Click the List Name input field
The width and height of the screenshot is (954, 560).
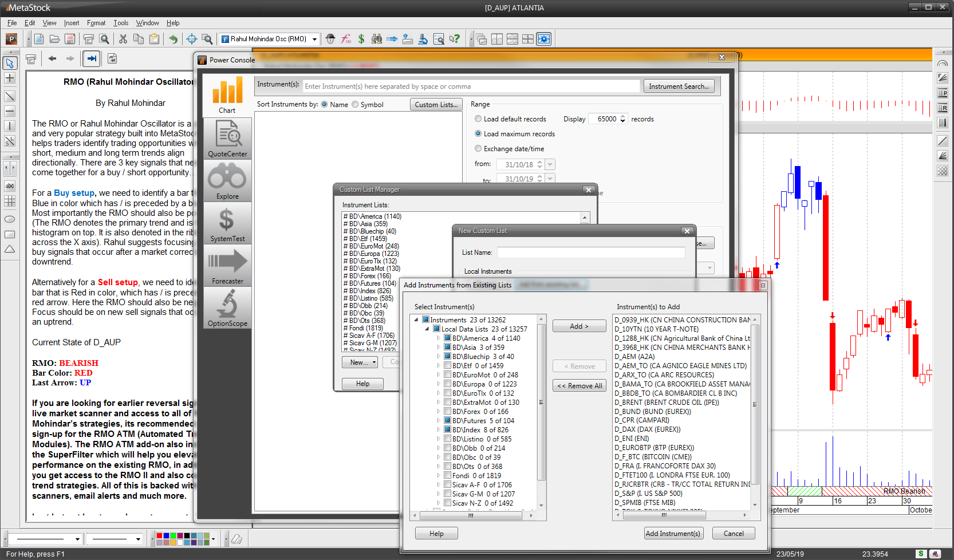tap(591, 253)
